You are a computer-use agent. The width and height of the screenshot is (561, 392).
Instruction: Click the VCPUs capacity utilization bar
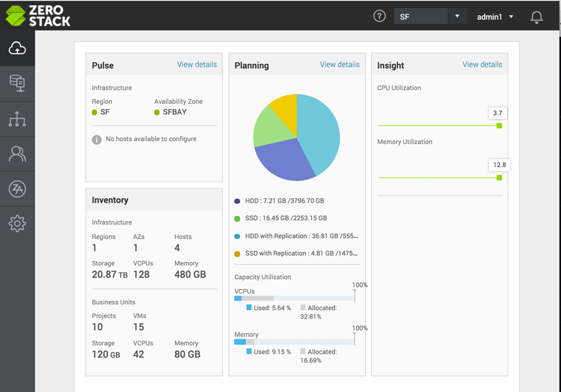(x=294, y=298)
